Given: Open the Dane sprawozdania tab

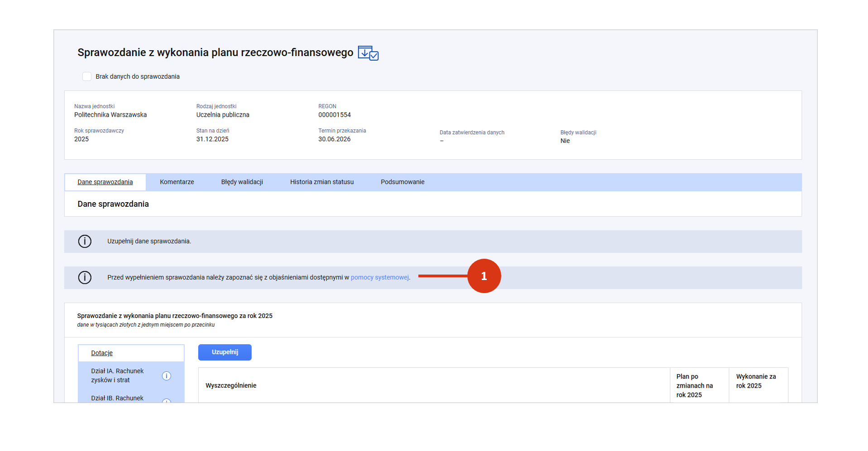Looking at the screenshot, I should 105,182.
